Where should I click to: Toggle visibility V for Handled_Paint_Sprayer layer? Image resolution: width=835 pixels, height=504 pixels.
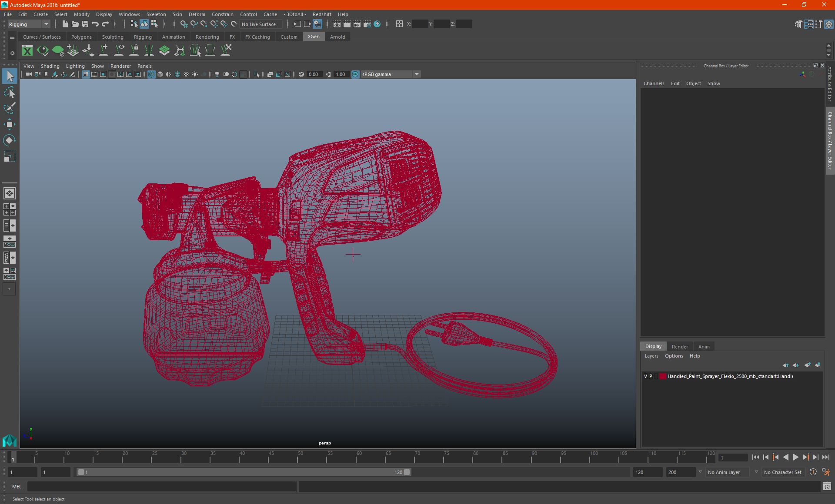point(645,376)
